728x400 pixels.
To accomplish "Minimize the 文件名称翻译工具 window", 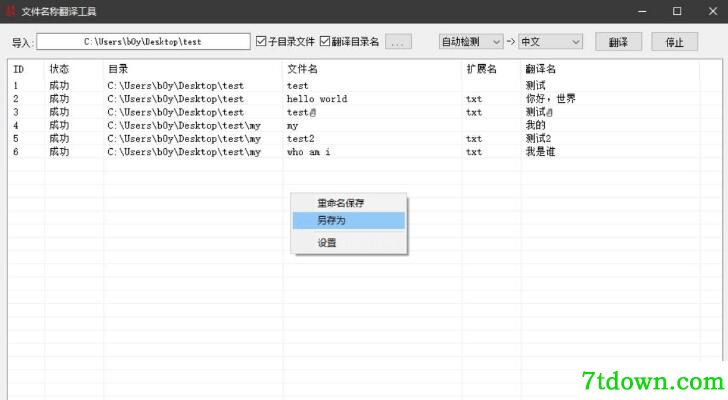I will pos(642,11).
